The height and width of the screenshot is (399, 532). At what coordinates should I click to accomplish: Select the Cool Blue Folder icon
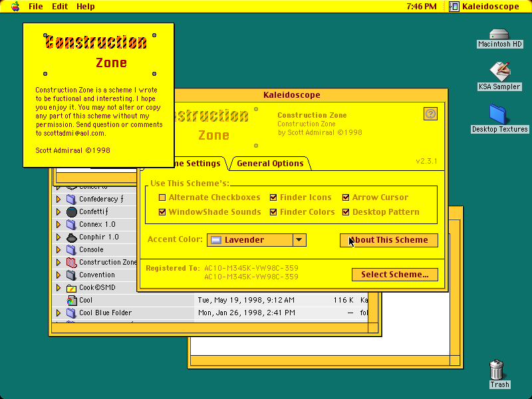click(x=71, y=313)
